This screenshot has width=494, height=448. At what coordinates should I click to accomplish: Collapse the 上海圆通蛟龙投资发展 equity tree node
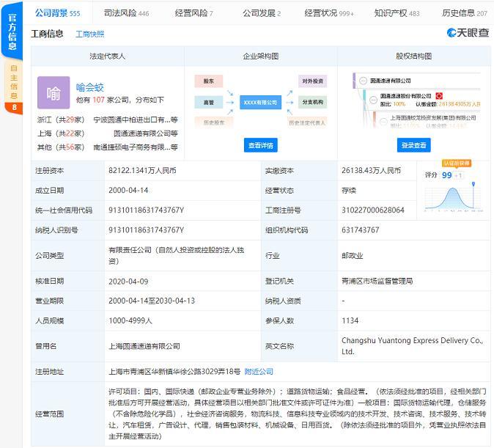coord(383,122)
